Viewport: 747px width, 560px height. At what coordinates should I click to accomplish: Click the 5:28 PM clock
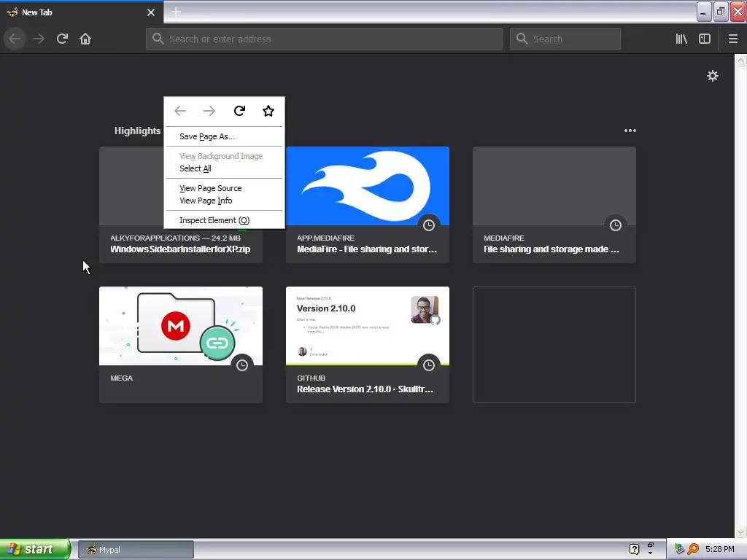[720, 549]
